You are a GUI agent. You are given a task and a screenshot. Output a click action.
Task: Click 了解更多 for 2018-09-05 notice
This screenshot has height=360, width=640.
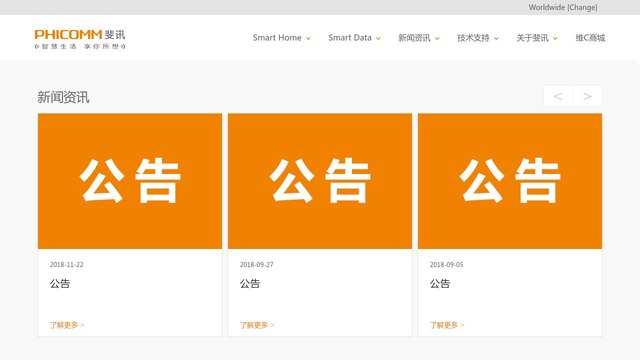coord(447,325)
